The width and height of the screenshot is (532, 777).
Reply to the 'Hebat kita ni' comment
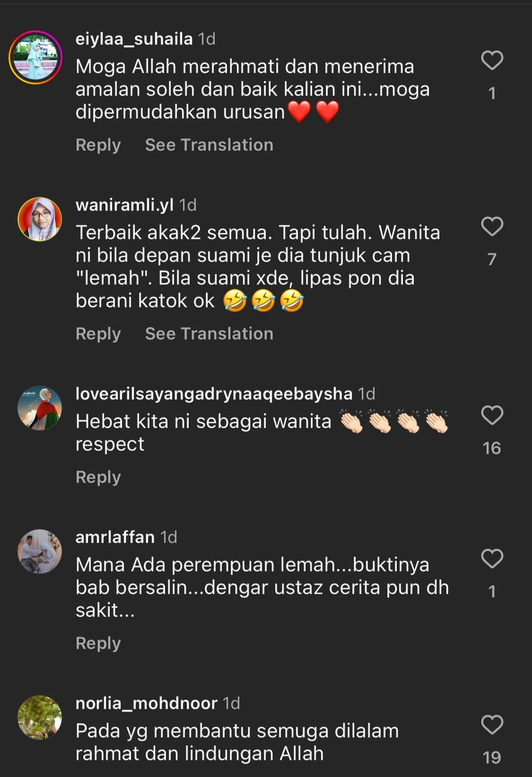click(98, 477)
